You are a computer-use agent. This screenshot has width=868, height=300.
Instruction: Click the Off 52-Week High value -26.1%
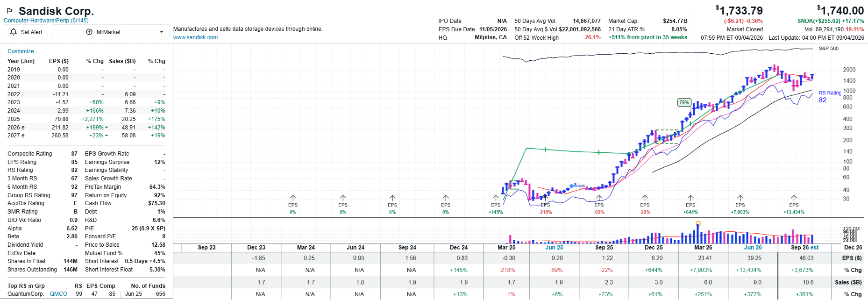(x=592, y=38)
